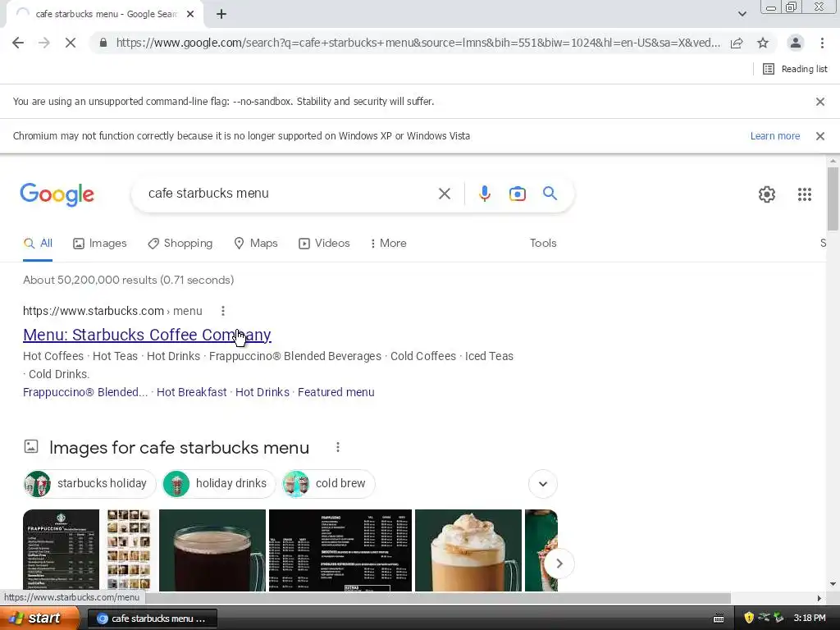The image size is (840, 630).
Task: Go to the Google logo homepage
Action: [57, 194]
